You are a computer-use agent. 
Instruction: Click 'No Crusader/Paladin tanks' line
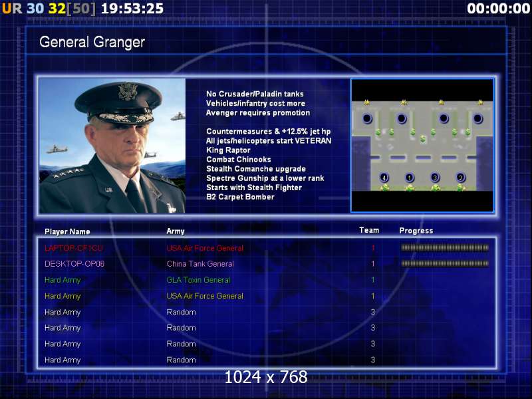coord(255,94)
